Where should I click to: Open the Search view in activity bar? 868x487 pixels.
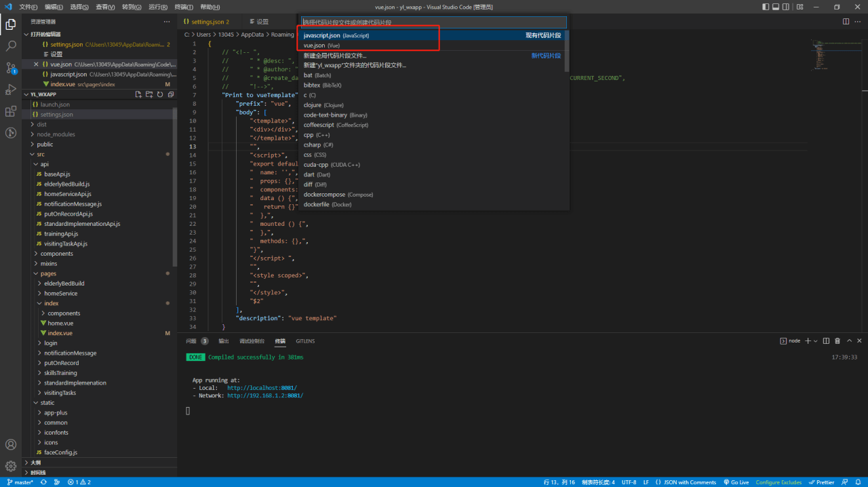click(11, 46)
